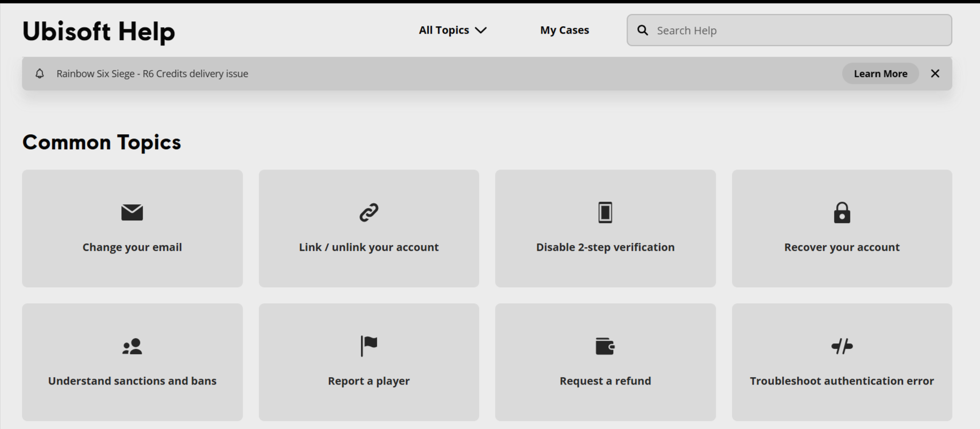Viewport: 980px width, 429px height.
Task: Click Learn More on the alert banner
Action: click(881, 74)
